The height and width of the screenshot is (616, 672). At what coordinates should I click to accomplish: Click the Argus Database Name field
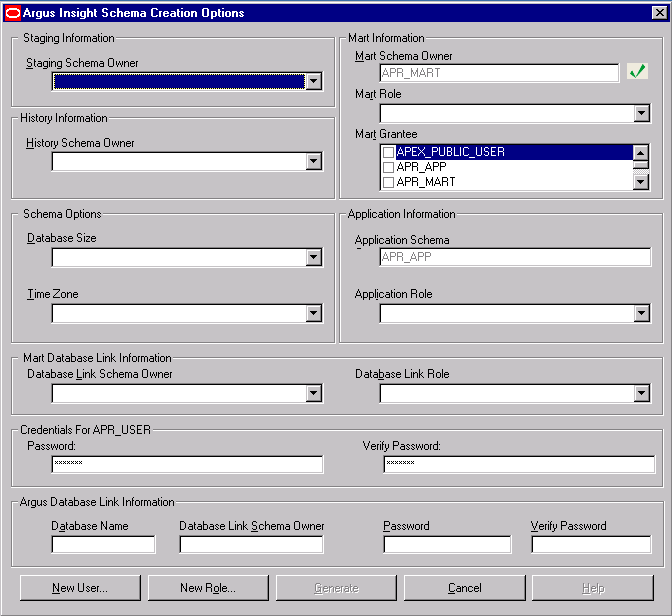click(x=103, y=544)
